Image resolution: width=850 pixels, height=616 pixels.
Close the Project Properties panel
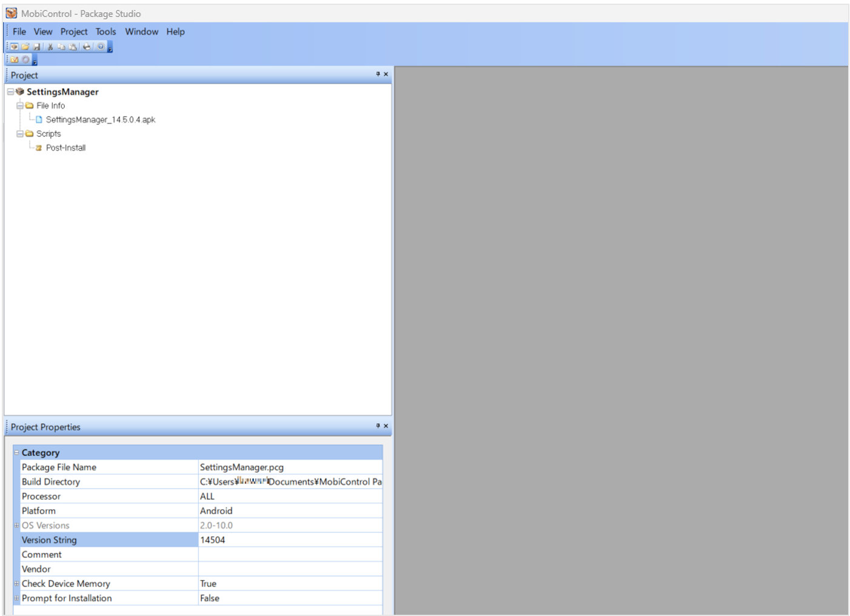pyautogui.click(x=386, y=426)
